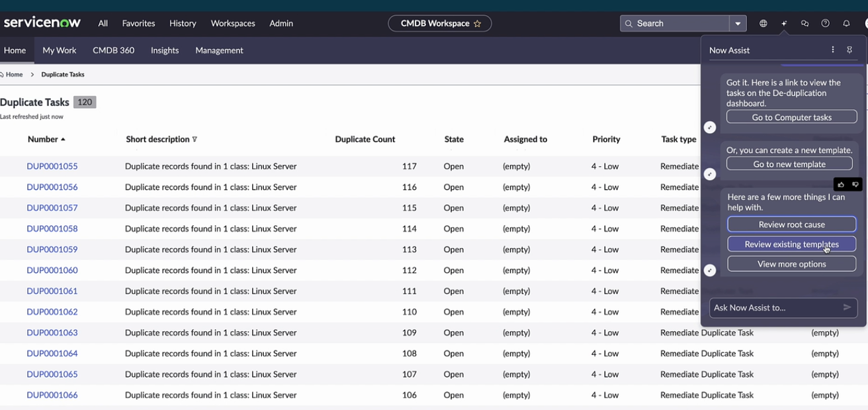868x410 pixels.
Task: Click the Priority column header
Action: 606,139
